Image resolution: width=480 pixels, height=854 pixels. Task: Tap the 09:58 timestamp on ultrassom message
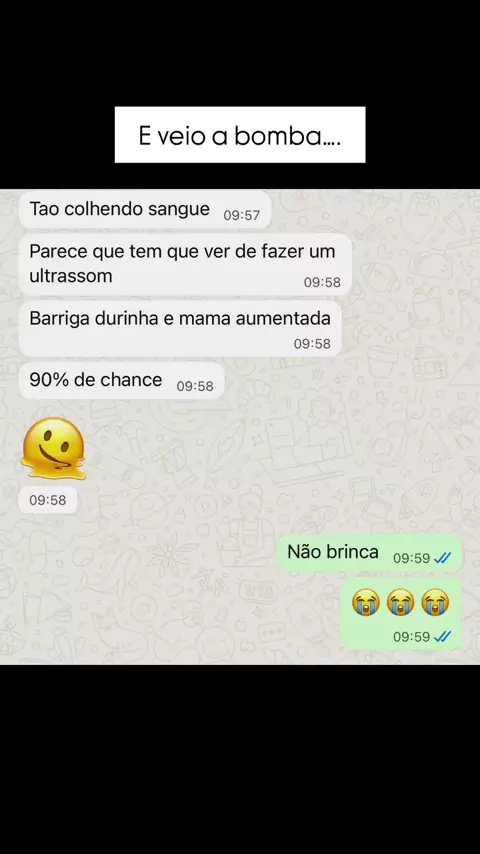click(322, 282)
